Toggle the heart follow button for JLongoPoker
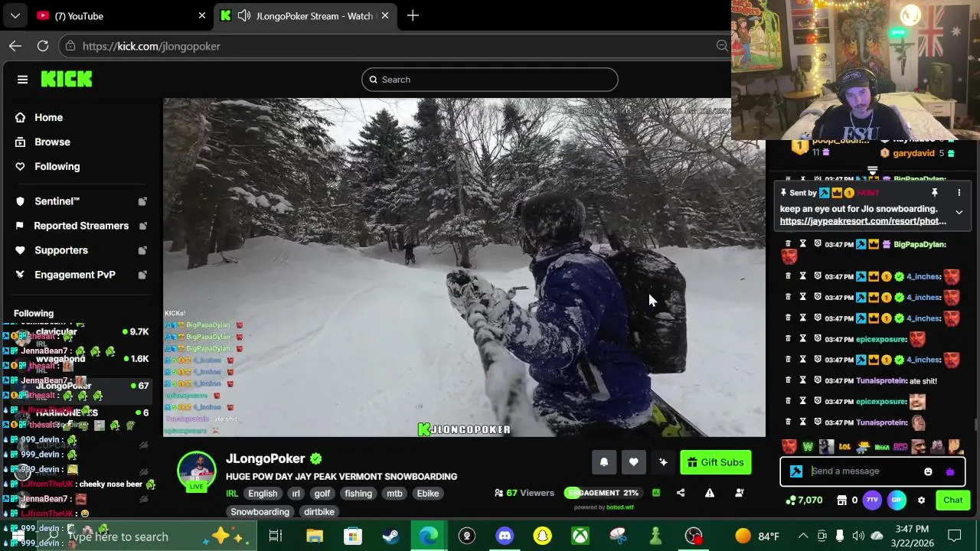The height and width of the screenshot is (551, 980). point(633,462)
